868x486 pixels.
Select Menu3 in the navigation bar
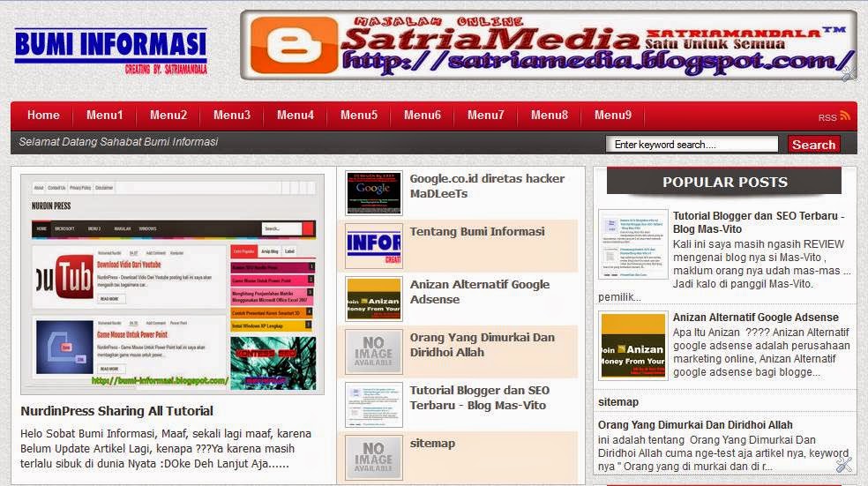coord(232,116)
